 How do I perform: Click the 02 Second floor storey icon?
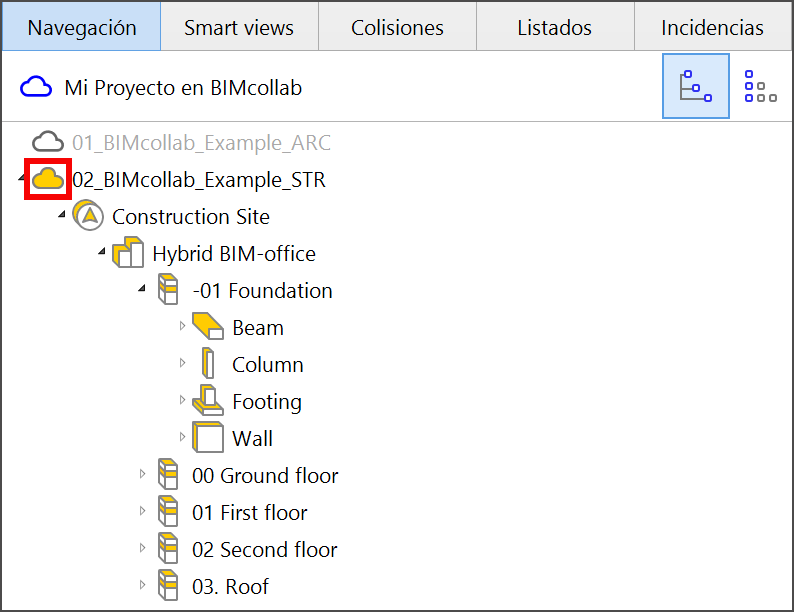pos(168,548)
